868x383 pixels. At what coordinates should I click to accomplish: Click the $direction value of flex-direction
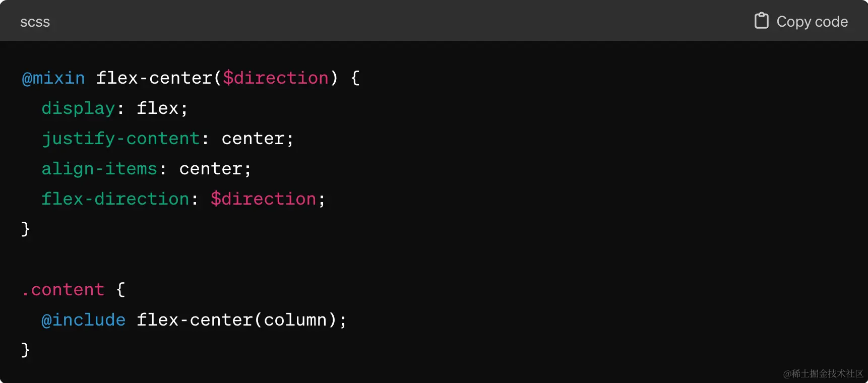pos(263,199)
